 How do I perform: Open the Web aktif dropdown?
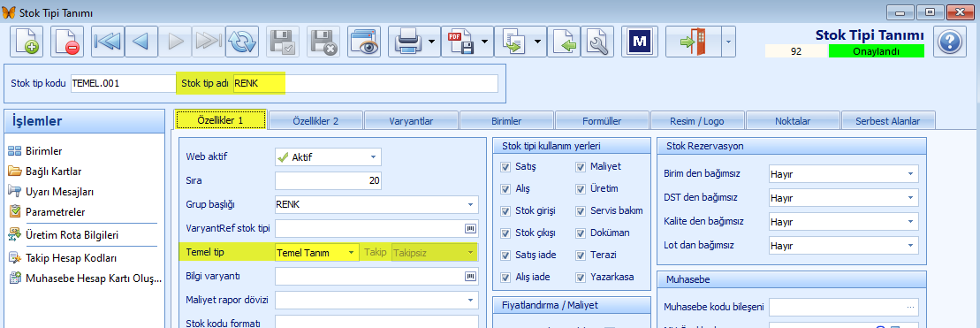[x=373, y=156]
